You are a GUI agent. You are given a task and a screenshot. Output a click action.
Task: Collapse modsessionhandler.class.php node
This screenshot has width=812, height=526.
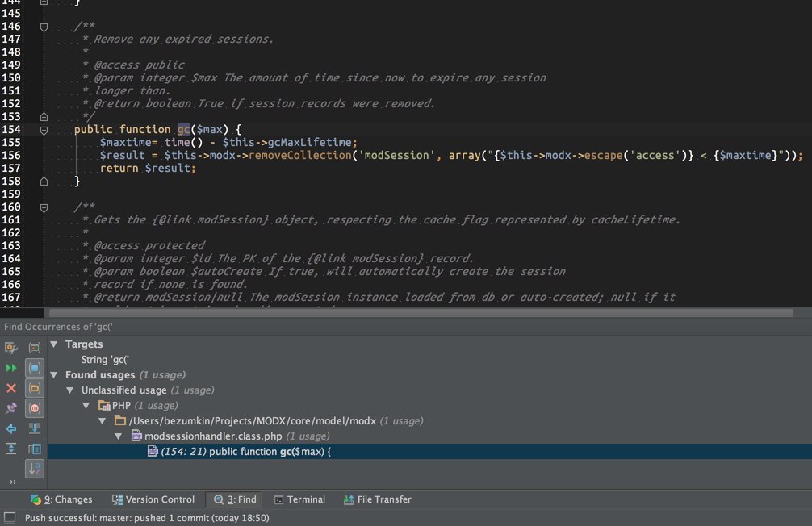[x=118, y=436]
